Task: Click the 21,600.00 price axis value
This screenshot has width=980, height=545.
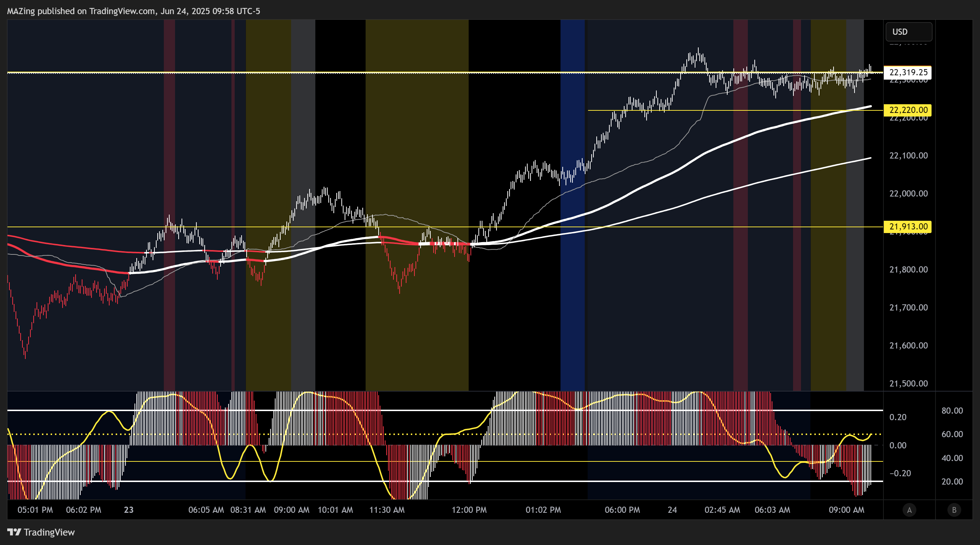Action: (908, 346)
